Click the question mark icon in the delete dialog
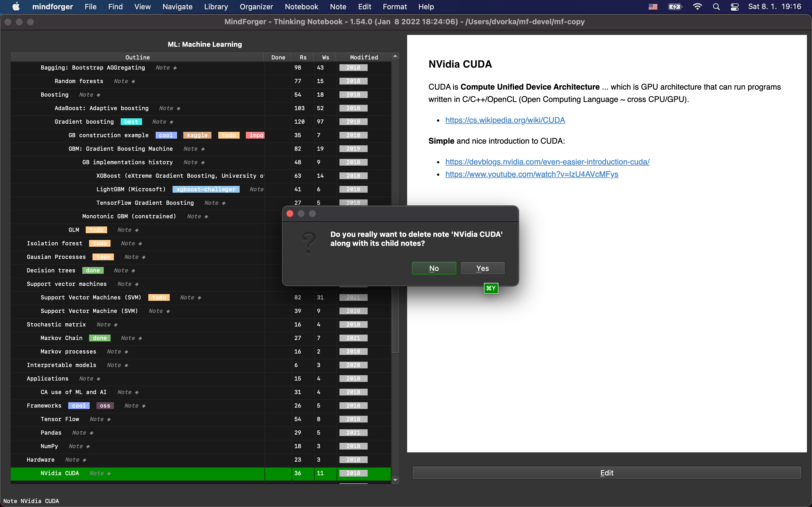This screenshot has width=812, height=507. coord(309,242)
